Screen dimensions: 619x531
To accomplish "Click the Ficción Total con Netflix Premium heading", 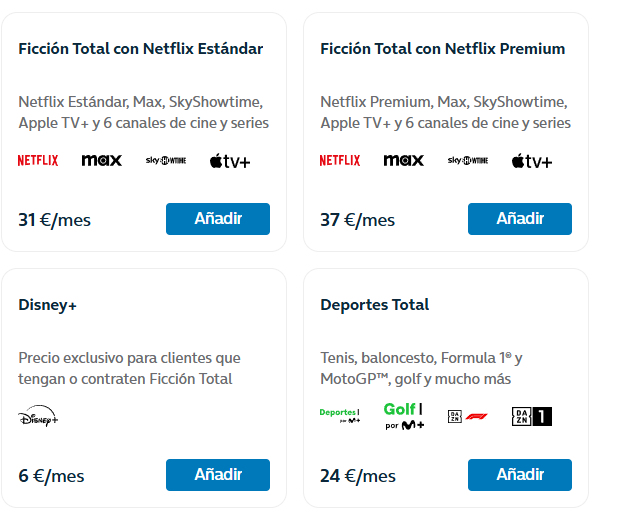I will click(443, 49).
